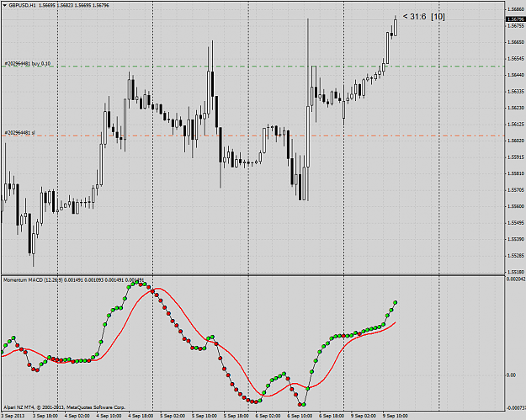Click the 1.55285 price scale label
This screenshot has height=420, width=526.
coord(516,256)
